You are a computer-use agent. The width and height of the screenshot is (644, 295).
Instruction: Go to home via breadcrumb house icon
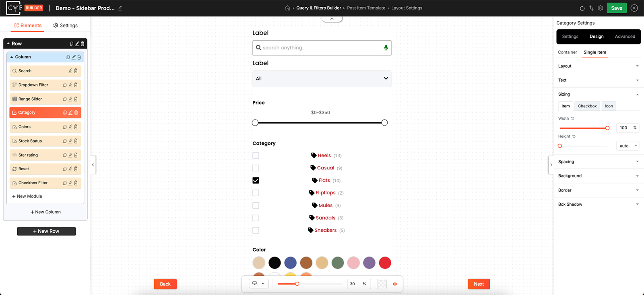coord(287,8)
